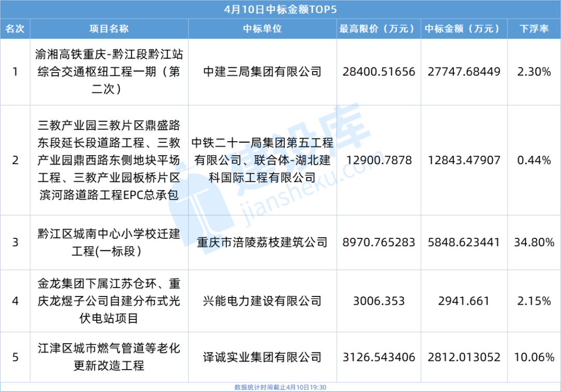Viewport: 561px width, 392px height.
Task: Select the value 3006.353
Action: click(x=379, y=301)
